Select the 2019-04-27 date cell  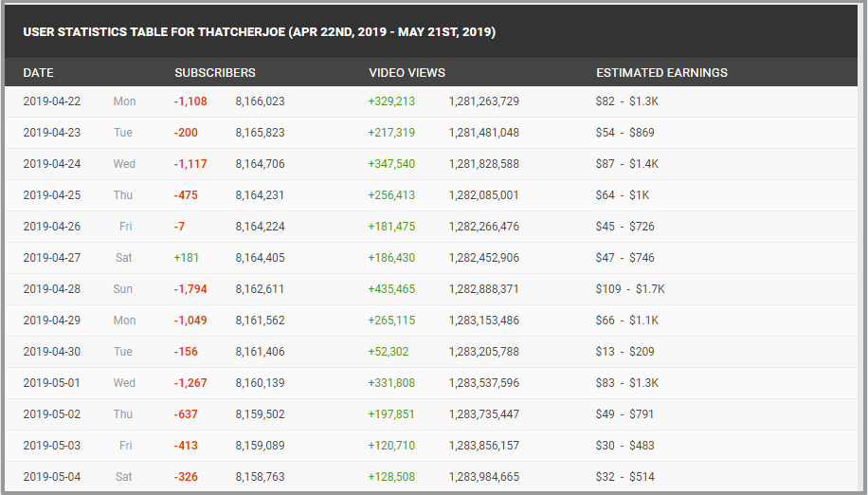click(x=51, y=258)
